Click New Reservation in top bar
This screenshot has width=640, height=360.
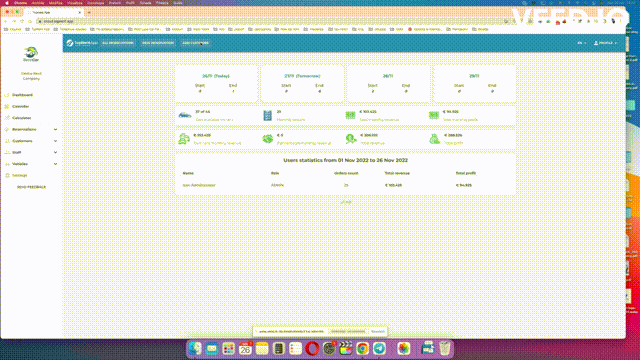[x=158, y=43]
